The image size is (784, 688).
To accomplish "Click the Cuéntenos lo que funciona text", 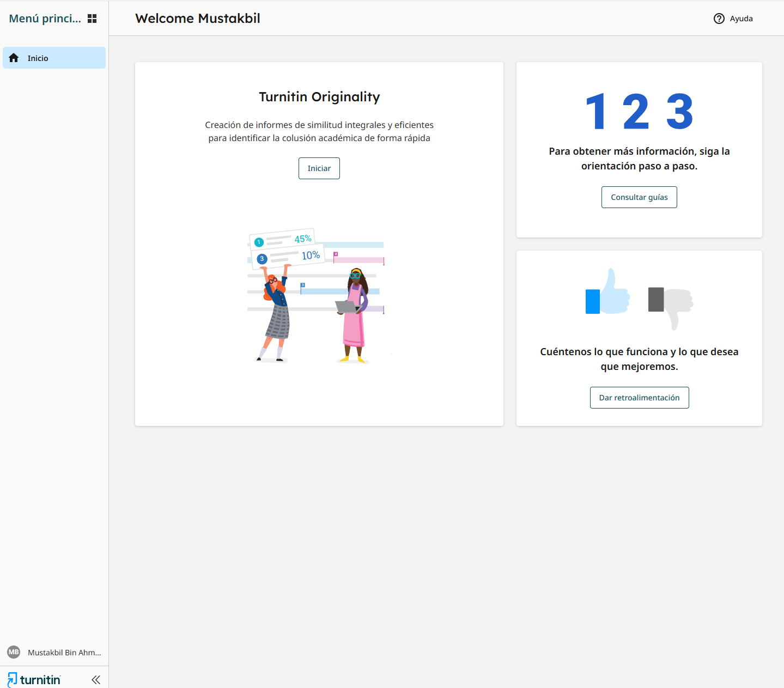I will (x=639, y=359).
